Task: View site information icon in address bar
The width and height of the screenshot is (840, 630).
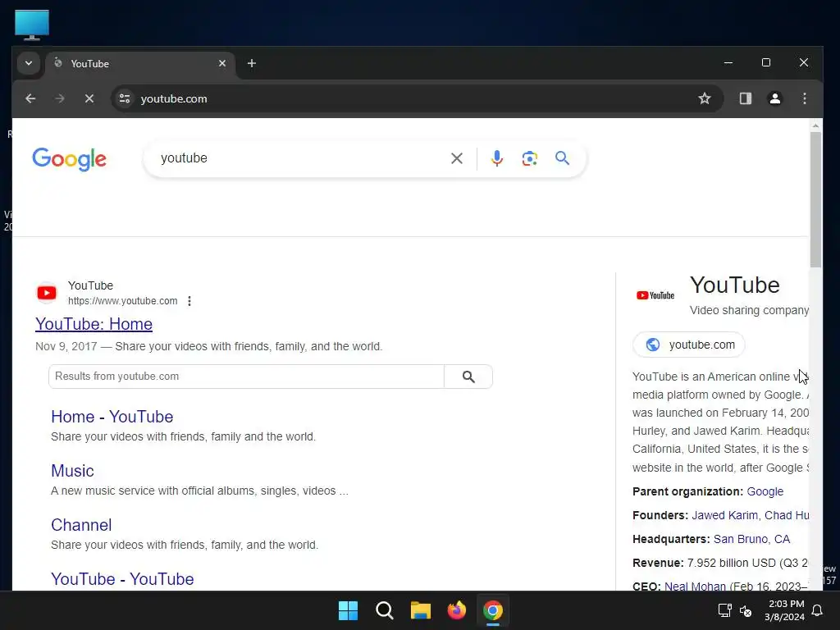Action: pos(125,98)
